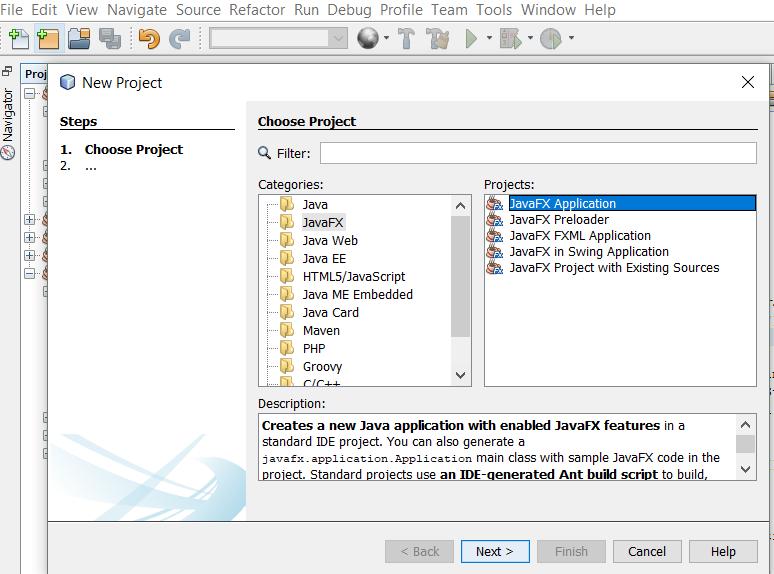Open the configuration combo box in toolbar
This screenshot has height=574, width=774.
pos(278,38)
